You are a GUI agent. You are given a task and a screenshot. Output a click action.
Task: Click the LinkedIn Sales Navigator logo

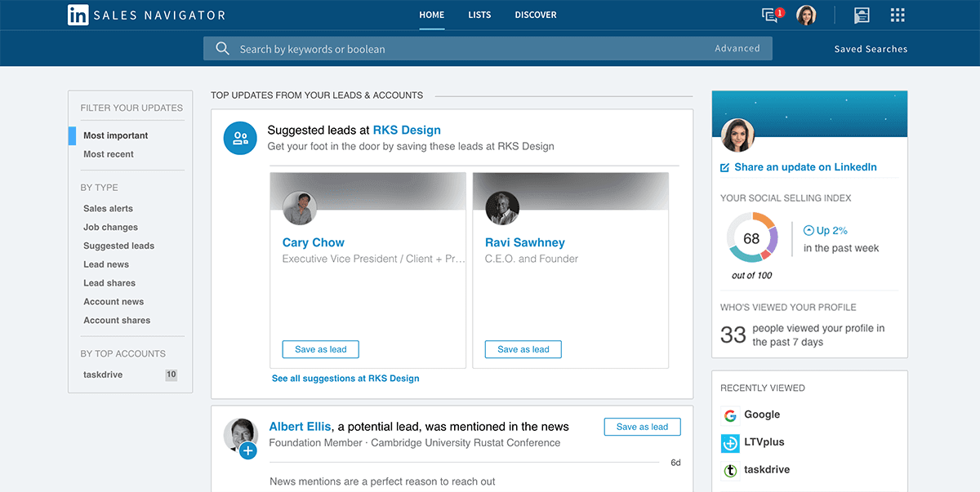[x=147, y=15]
